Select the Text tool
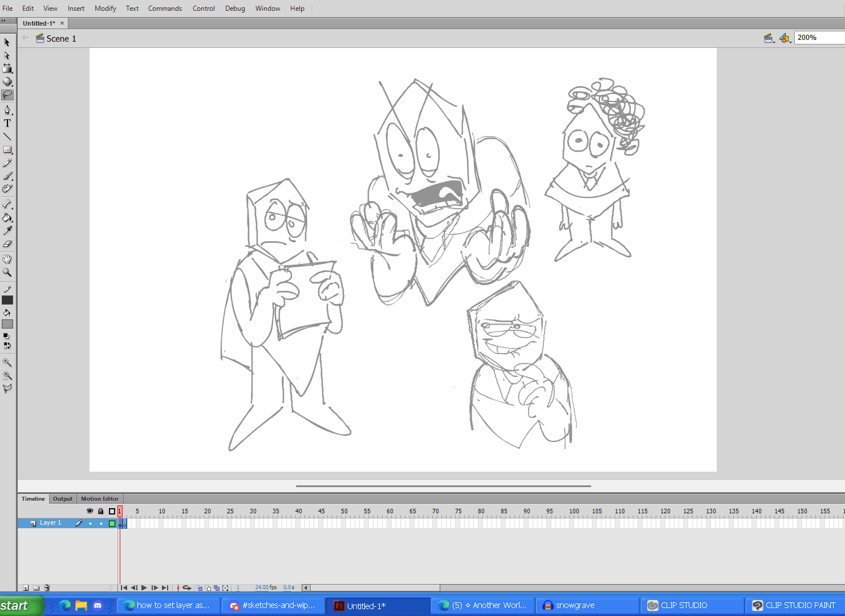This screenshot has width=845, height=616. (x=7, y=123)
